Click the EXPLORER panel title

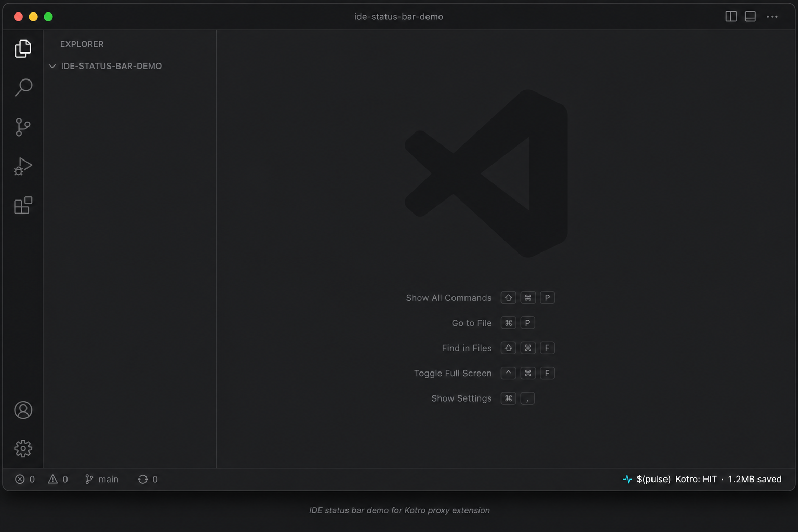[82, 44]
